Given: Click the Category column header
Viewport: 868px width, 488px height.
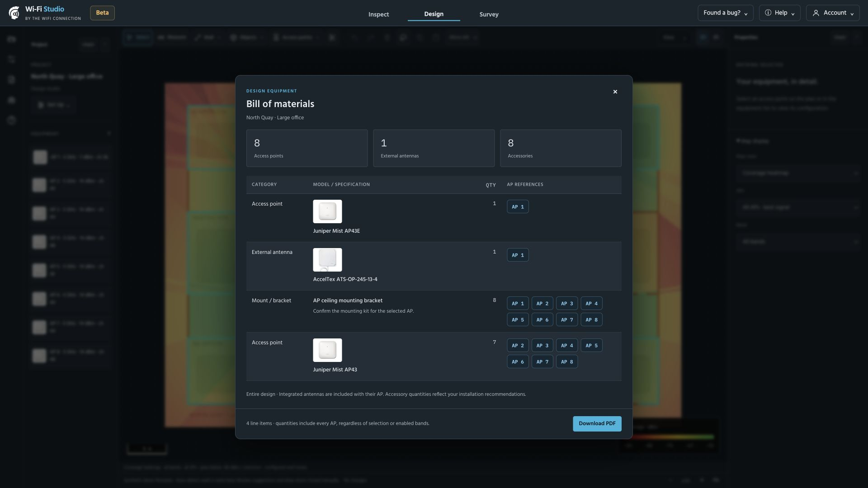Looking at the screenshot, I should pyautogui.click(x=264, y=184).
